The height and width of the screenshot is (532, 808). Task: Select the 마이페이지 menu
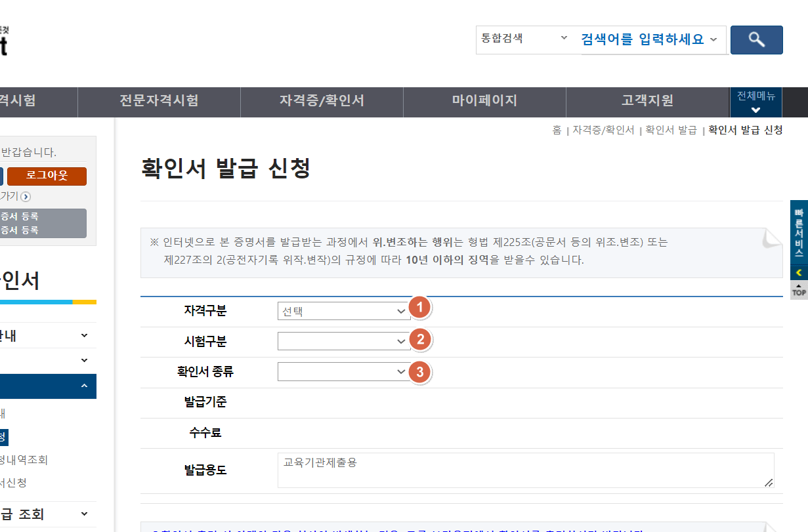coord(484,102)
